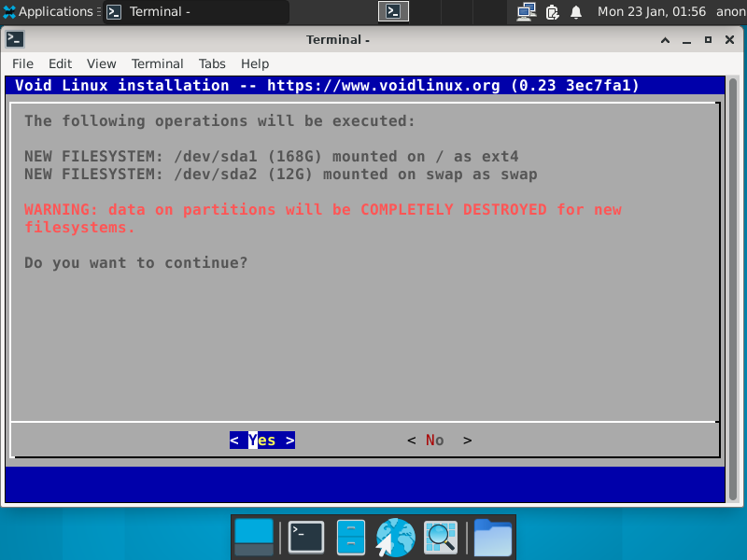747x560 pixels.
Task: Click 'The following operations will be executed:' text
Action: coord(219,121)
